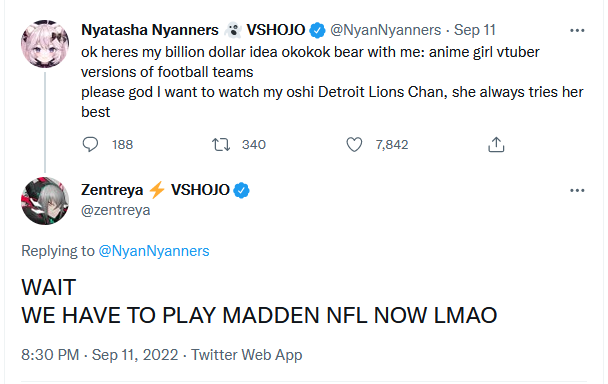Viewport: 608px width, 384px height.
Task: Click the 340 retweet count
Action: tap(254, 145)
